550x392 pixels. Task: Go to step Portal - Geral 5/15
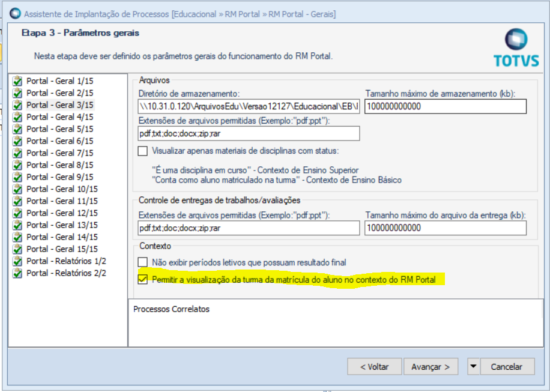[x=60, y=129]
